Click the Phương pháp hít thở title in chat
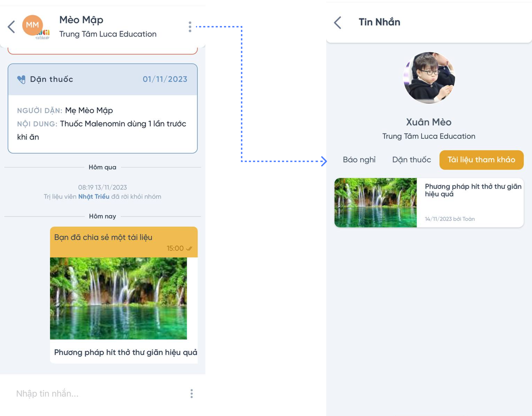 point(126,352)
